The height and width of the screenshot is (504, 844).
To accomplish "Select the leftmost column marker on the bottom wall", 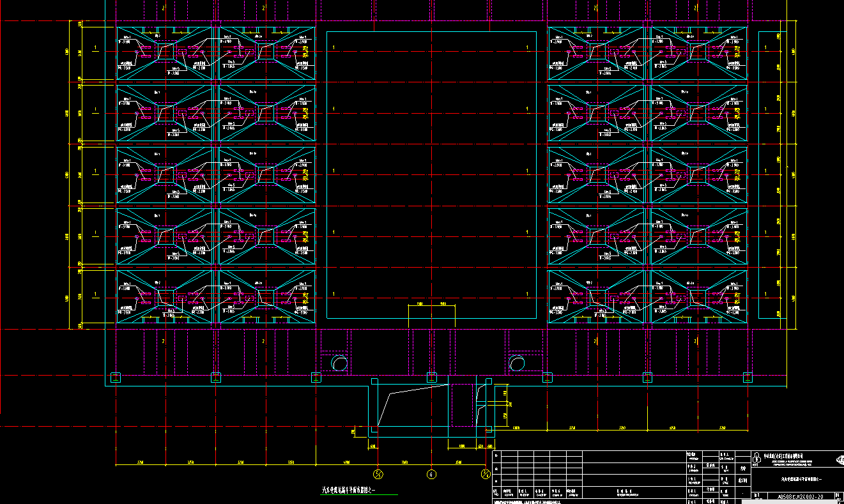I will [x=115, y=378].
